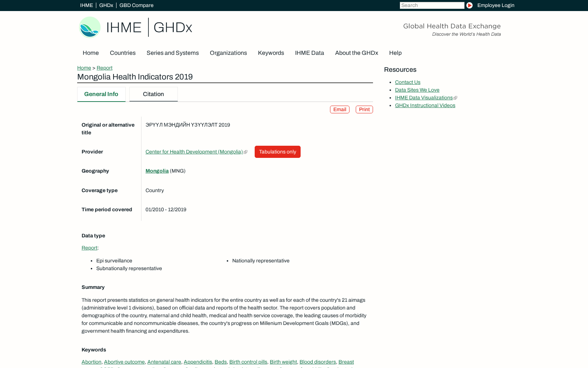Click the Report data type link

[89, 248]
